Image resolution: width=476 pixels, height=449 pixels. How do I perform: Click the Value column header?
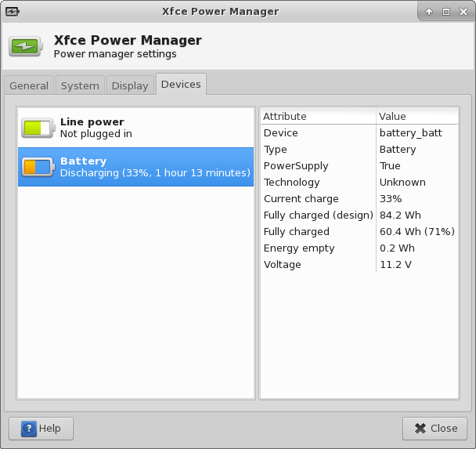416,116
